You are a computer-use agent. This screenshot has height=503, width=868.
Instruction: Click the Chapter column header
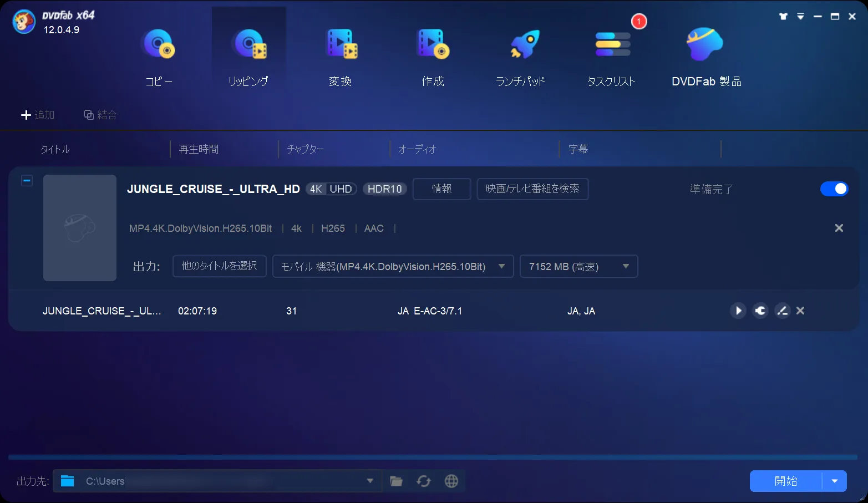(305, 149)
